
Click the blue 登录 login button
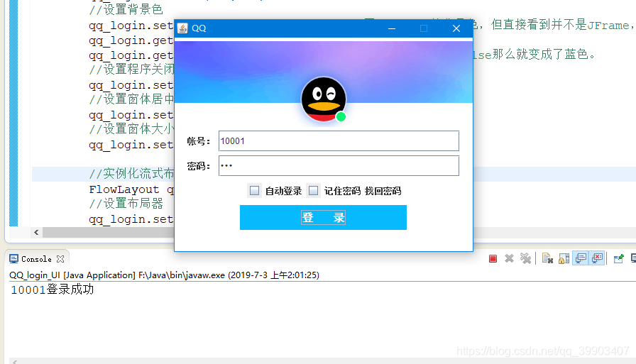click(x=323, y=217)
